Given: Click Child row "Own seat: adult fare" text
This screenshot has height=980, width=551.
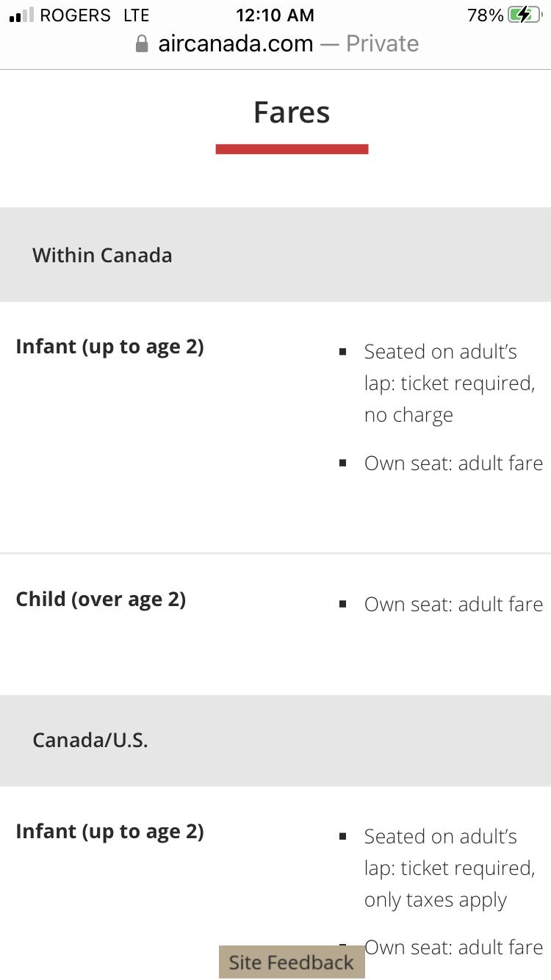Looking at the screenshot, I should (453, 604).
